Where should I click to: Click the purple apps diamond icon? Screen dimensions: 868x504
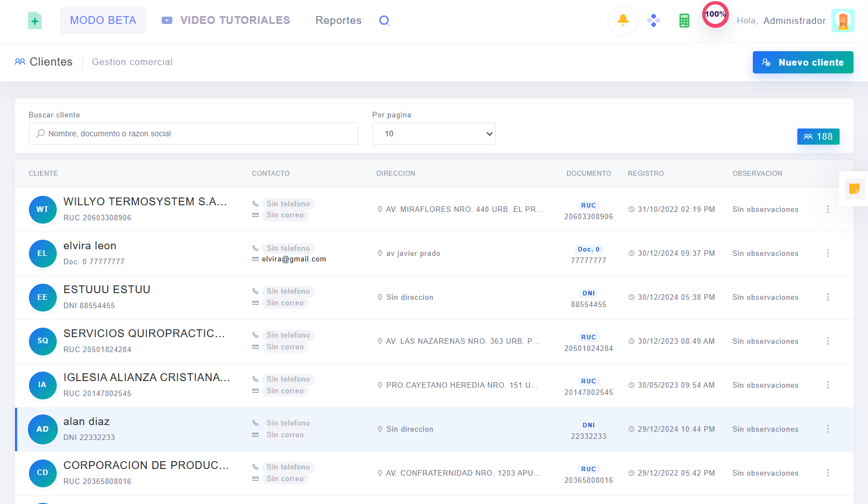coord(654,21)
